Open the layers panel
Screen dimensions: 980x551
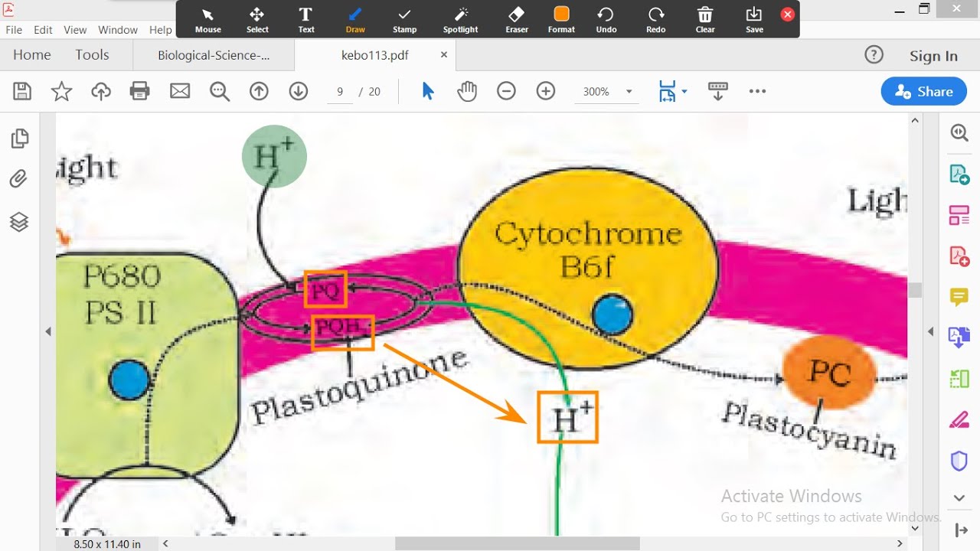click(19, 222)
